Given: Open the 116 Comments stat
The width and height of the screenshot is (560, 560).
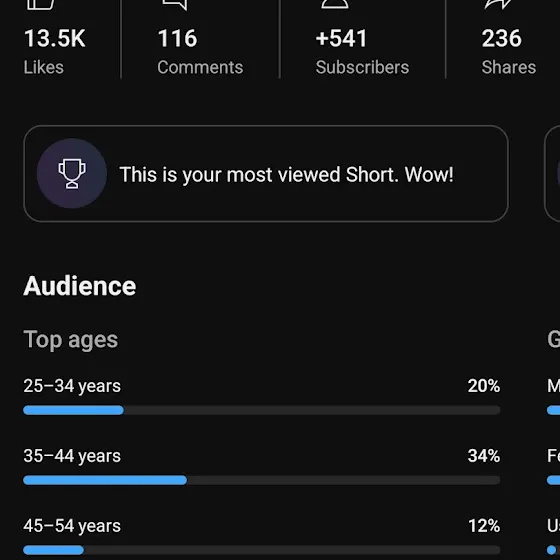Looking at the screenshot, I should (200, 51).
